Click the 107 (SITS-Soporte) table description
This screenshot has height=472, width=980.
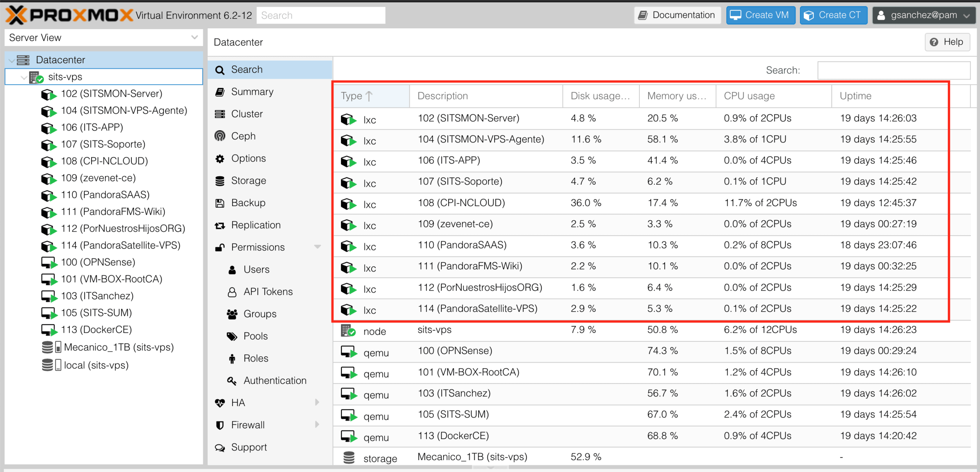click(x=460, y=181)
